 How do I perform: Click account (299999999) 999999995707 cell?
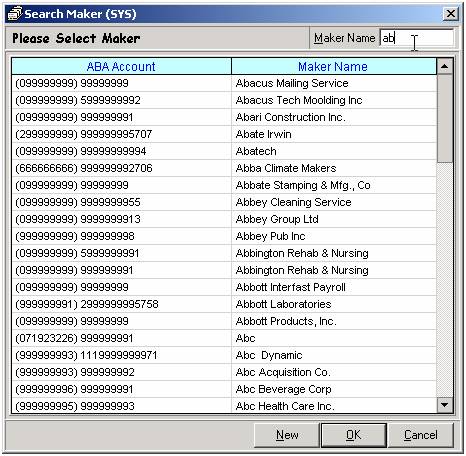pos(121,134)
